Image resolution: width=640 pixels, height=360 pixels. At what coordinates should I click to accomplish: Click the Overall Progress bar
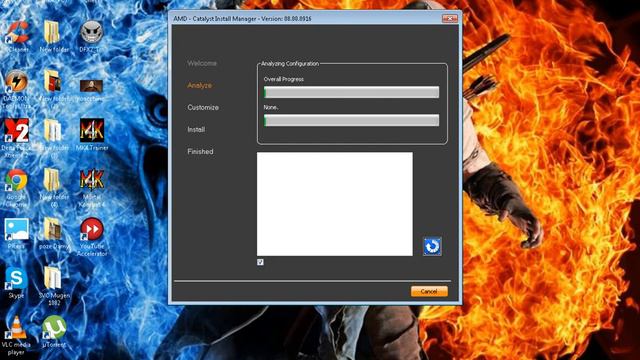point(351,92)
